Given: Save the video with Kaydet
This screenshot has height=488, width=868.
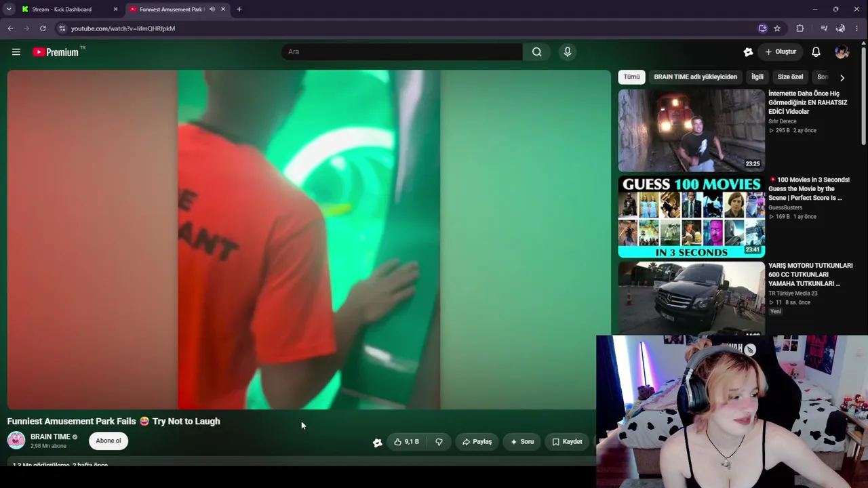Looking at the screenshot, I should pyautogui.click(x=567, y=442).
